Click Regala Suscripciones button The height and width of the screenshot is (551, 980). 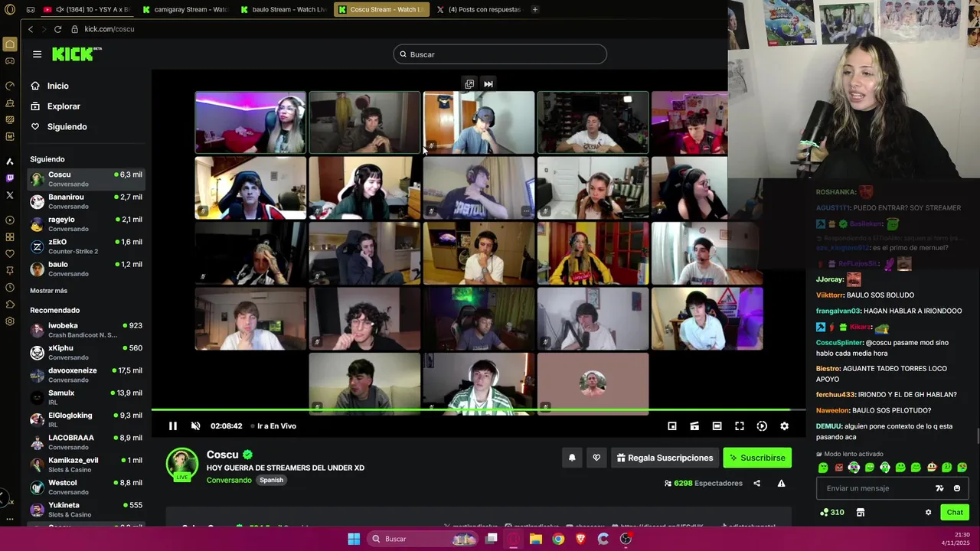tap(665, 458)
